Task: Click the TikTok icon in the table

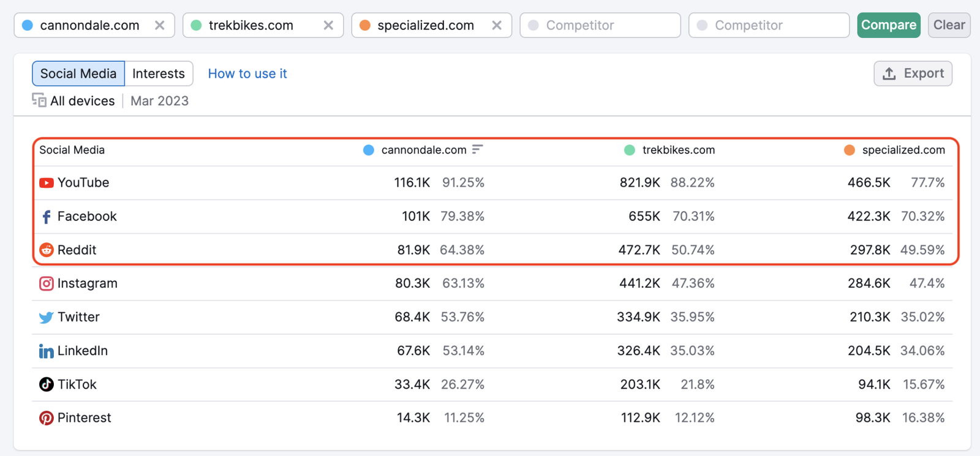Action: click(x=46, y=384)
